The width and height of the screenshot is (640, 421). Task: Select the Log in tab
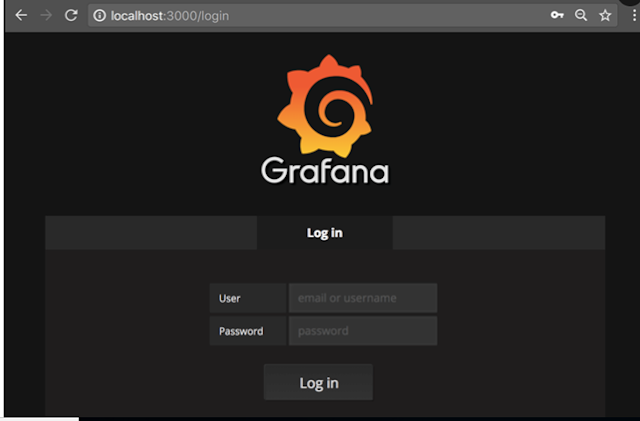point(324,233)
